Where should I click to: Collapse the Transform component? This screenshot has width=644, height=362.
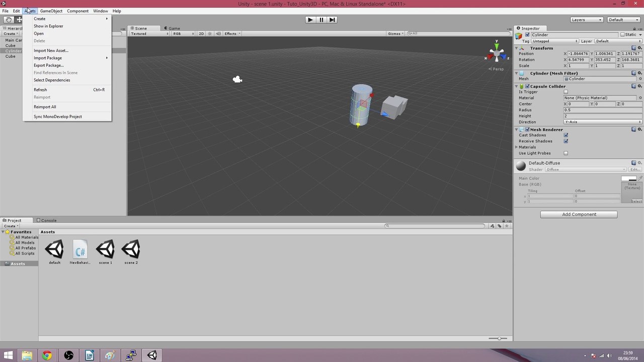coord(517,48)
